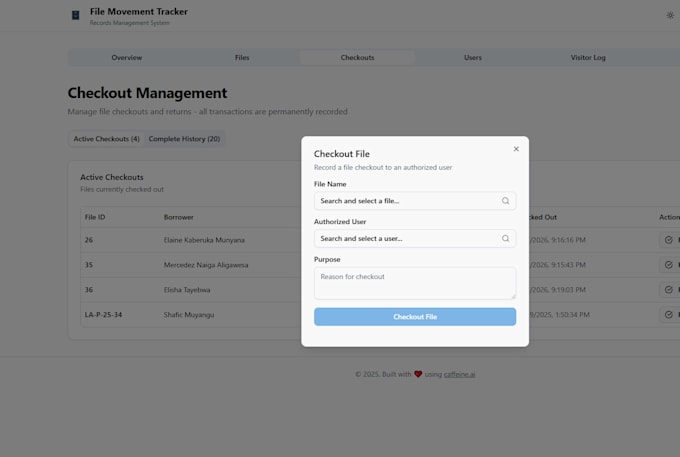680x457 pixels.
Task: Toggle the theme with the sun icon
Action: 670,15
